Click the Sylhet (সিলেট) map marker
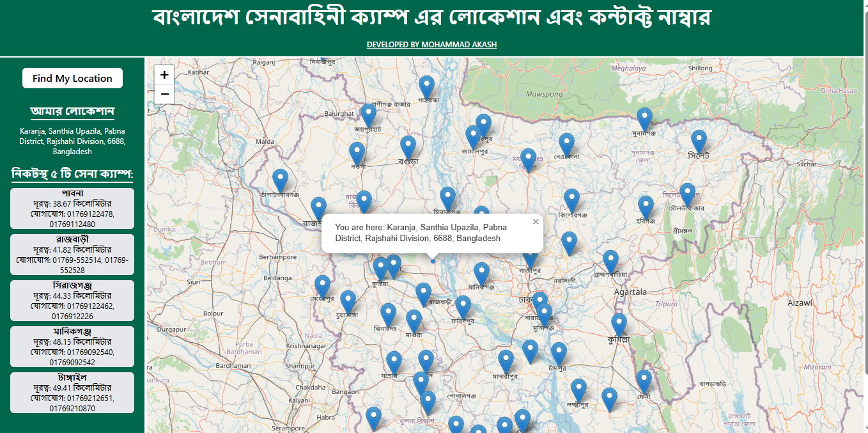This screenshot has width=868, height=433. click(699, 141)
